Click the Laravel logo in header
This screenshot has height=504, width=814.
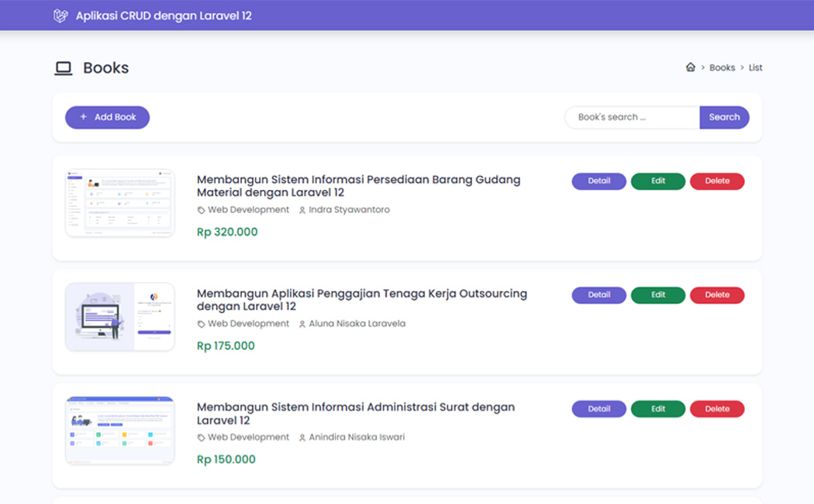coord(60,16)
